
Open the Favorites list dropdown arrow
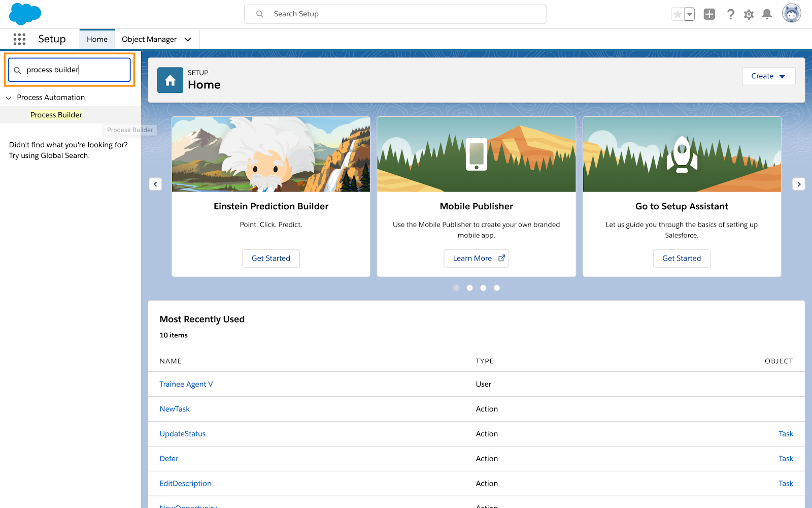[x=690, y=14]
